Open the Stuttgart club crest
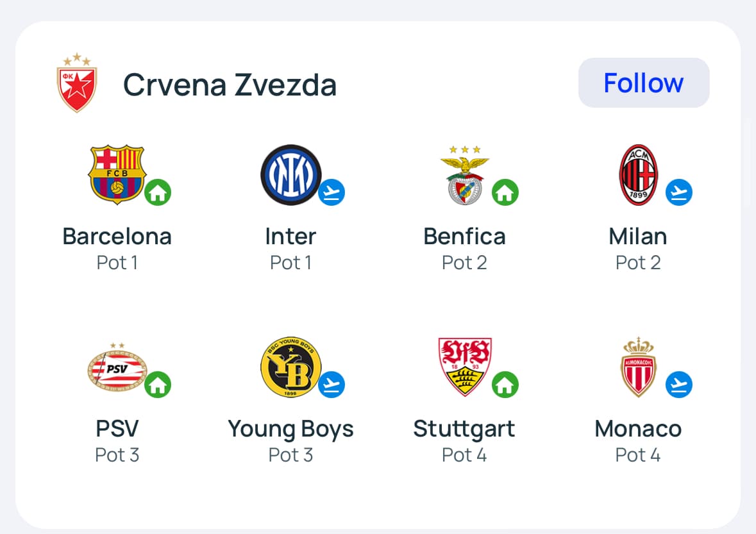756x534 pixels. 464,367
